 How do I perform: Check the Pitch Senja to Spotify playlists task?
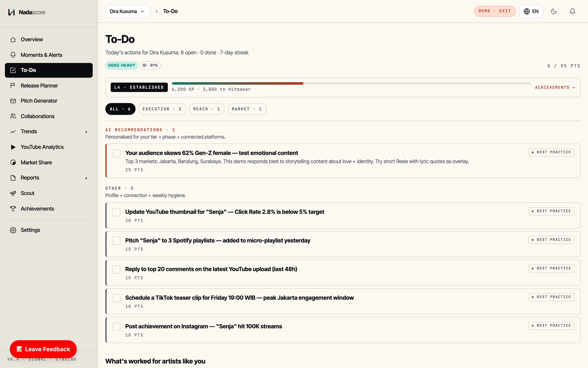116,241
